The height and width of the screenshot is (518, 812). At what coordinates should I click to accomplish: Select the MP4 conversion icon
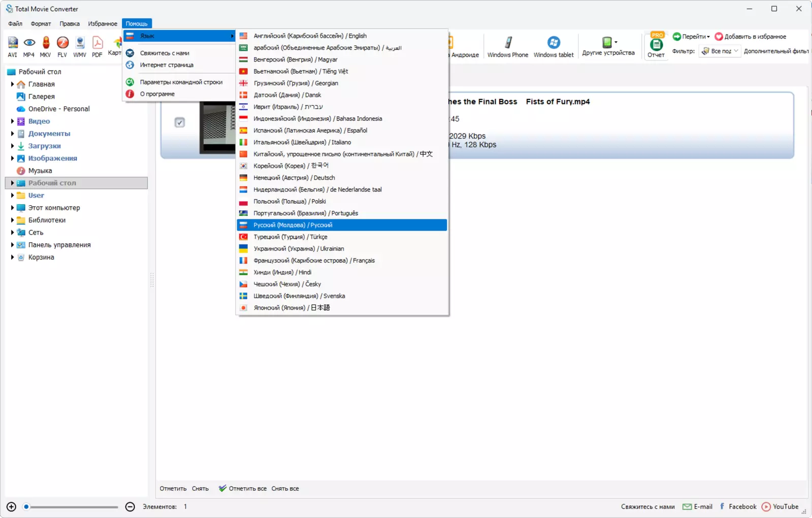tap(29, 46)
